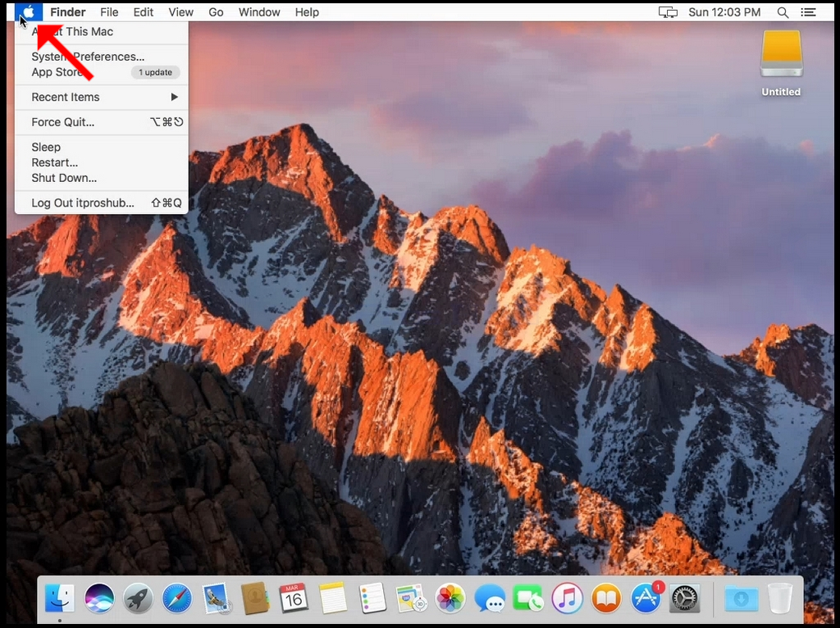Image resolution: width=840 pixels, height=628 pixels.
Task: Open the Messages app icon
Action: pos(490,598)
